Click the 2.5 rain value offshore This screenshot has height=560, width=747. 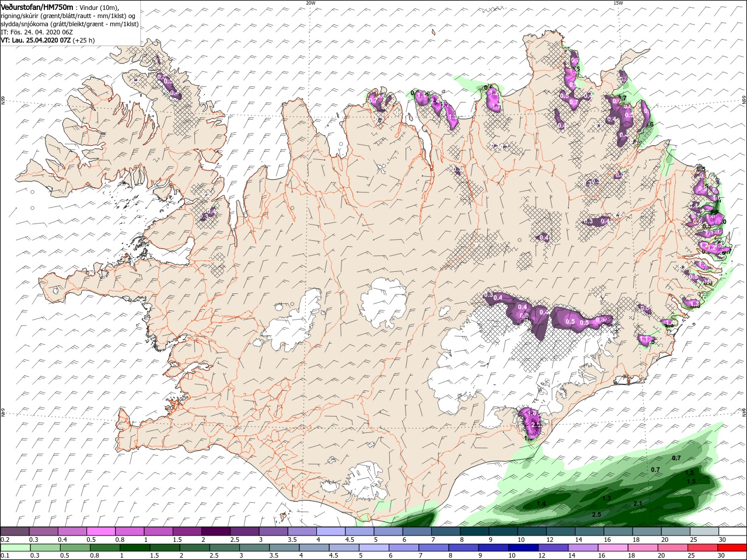coord(596,514)
